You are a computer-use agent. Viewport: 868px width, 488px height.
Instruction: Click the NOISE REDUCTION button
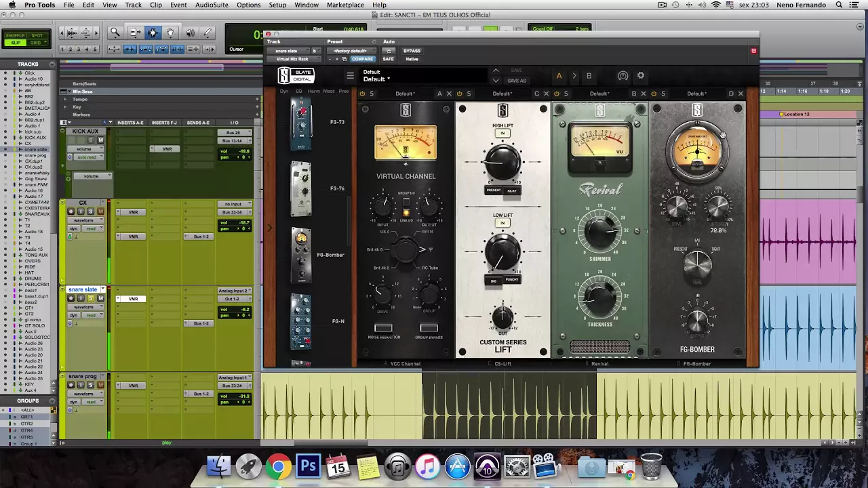point(383,328)
